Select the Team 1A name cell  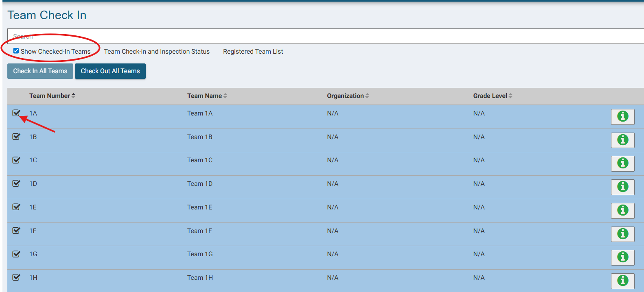(200, 113)
